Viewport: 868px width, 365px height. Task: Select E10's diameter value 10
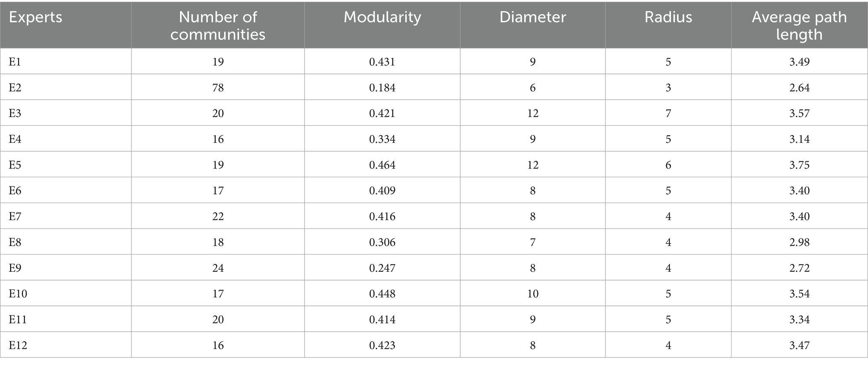tap(533, 294)
